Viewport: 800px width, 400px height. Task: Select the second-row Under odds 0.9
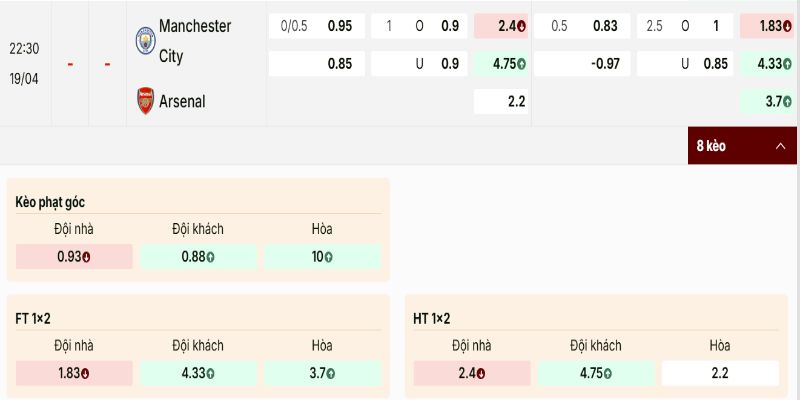point(418,65)
